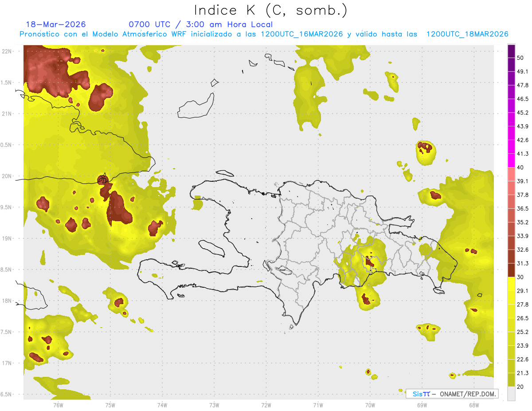The width and height of the screenshot is (532, 411).
Task: Click the '25.2' colorbar label
Action: coord(523,332)
